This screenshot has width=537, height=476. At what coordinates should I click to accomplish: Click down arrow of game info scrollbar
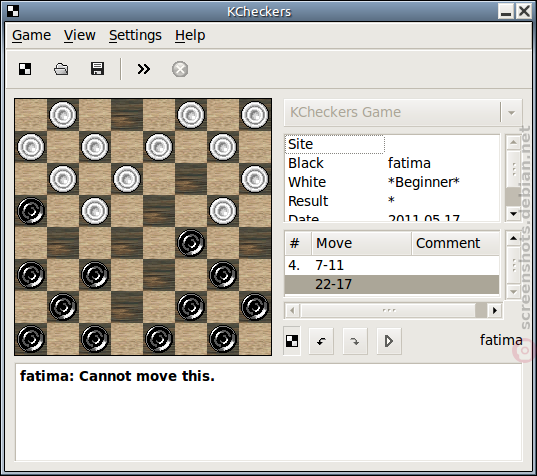point(513,214)
